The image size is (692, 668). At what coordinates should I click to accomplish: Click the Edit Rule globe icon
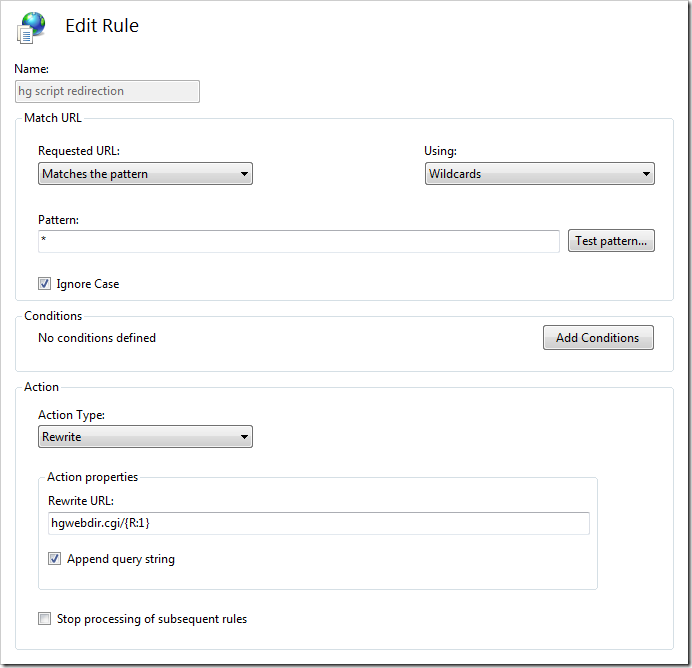[x=31, y=28]
